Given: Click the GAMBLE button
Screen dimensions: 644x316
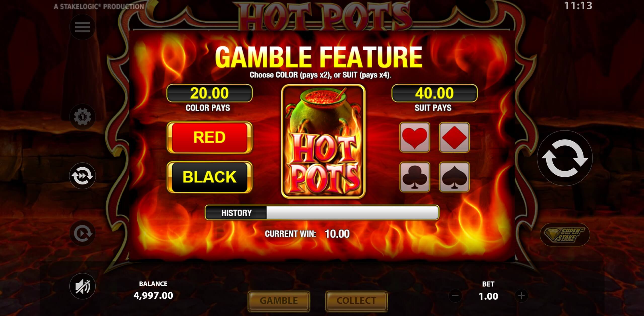Looking at the screenshot, I should pos(279,301).
